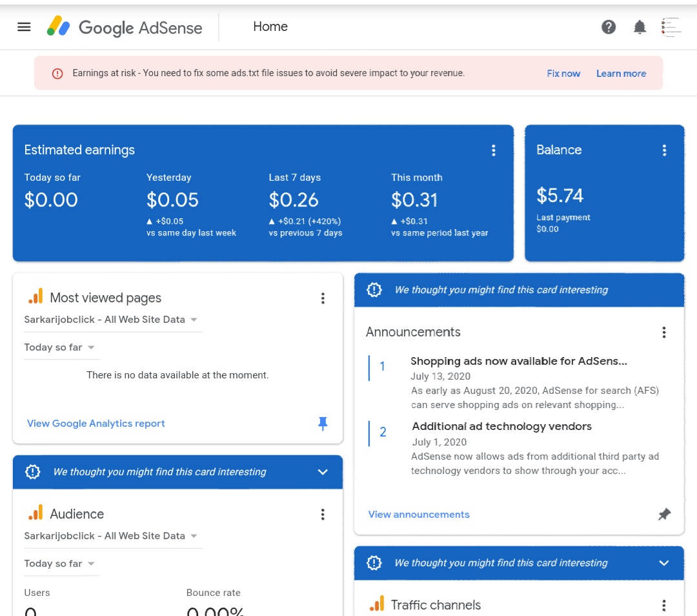Open View announcements link

click(x=419, y=515)
